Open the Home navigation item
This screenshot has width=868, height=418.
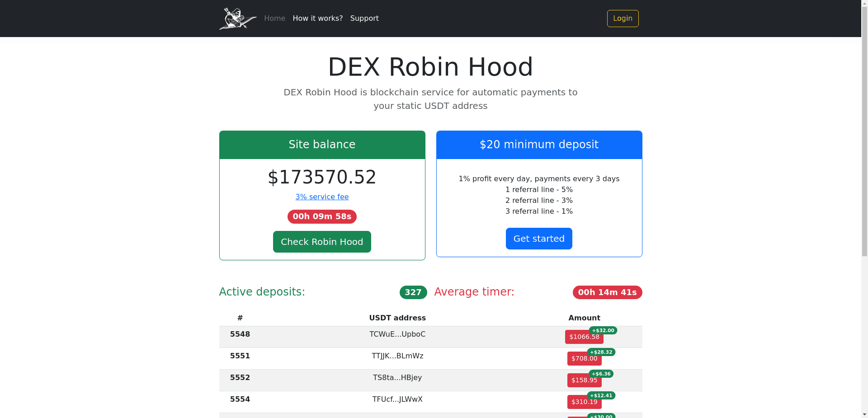[x=274, y=18]
